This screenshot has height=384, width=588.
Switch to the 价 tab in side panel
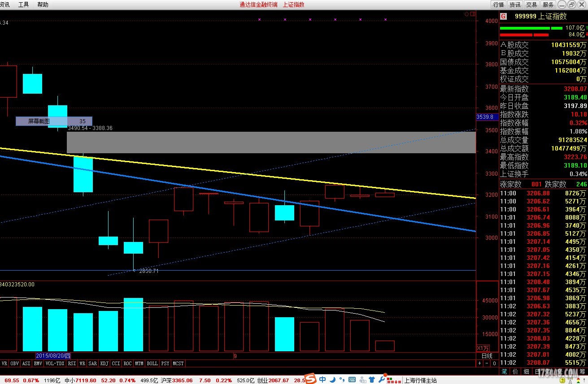515,371
